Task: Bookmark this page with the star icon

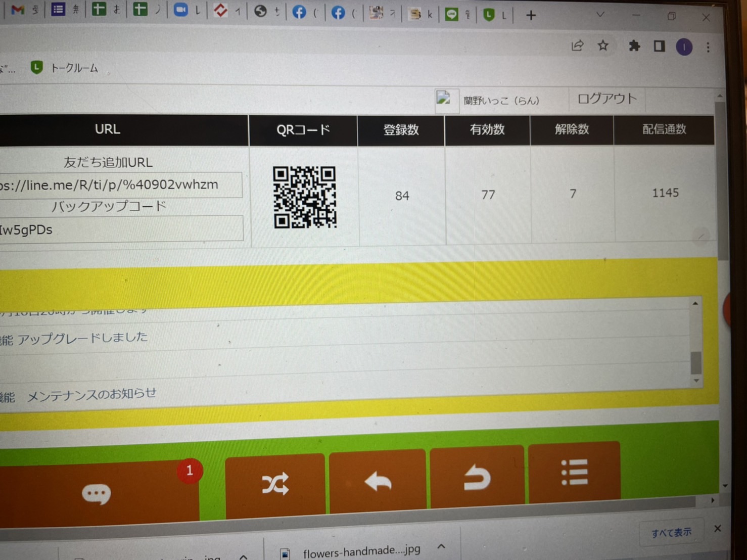Action: [x=603, y=46]
